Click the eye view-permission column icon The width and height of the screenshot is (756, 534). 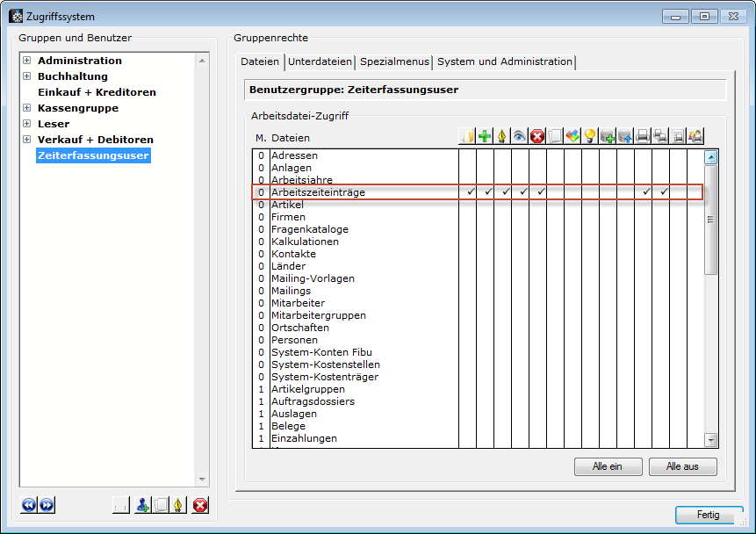click(x=520, y=136)
